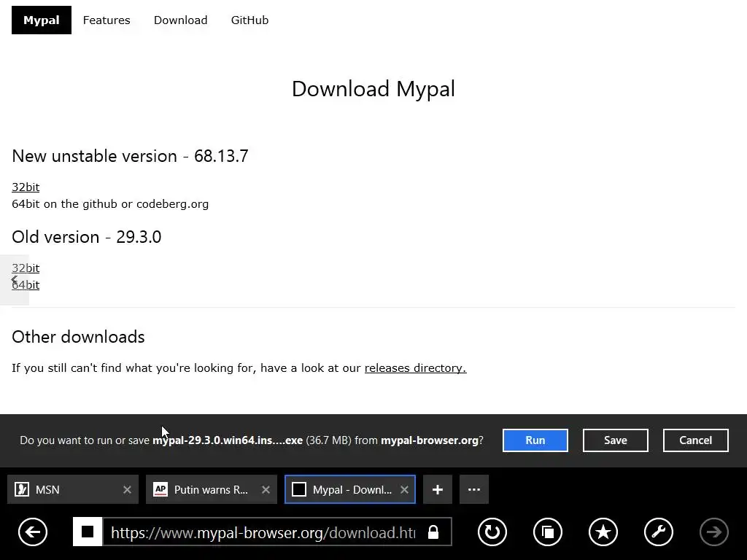
Task: Click the Old version - 29.3.0 heading
Action: 87,237
